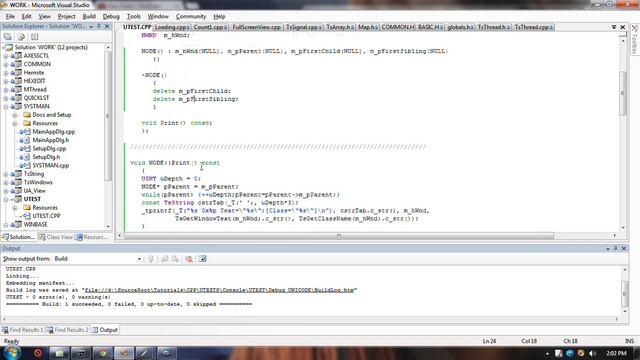Viewport: 640px width, 360px height.
Task: Click the pen application icon on taskbar
Action: [x=144, y=353]
